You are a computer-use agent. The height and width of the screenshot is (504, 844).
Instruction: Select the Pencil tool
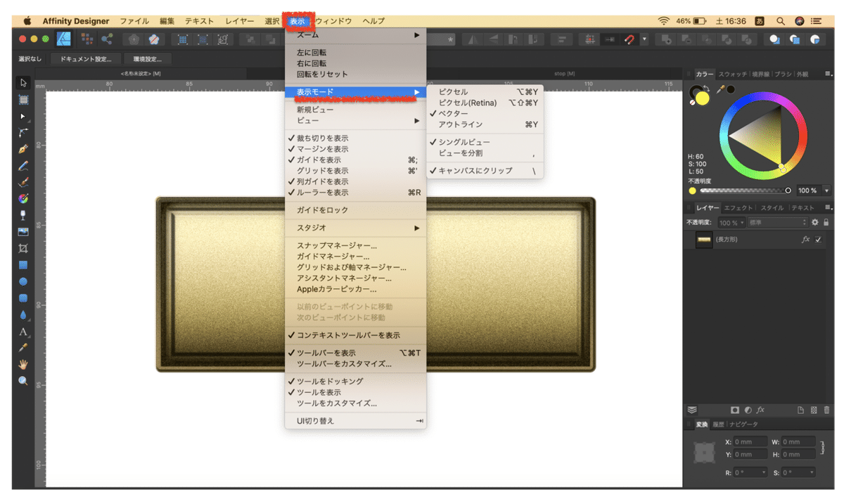tap(23, 166)
